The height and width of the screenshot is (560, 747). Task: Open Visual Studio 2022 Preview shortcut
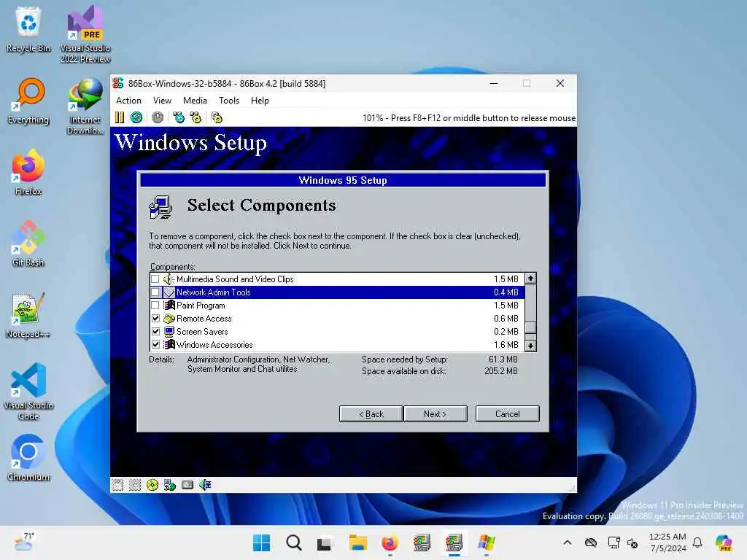point(85,34)
